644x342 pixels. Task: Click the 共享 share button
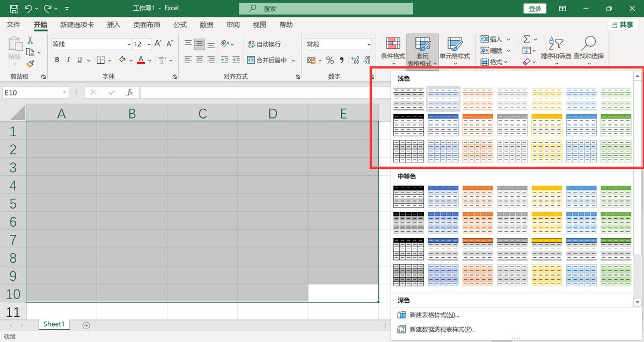tap(623, 25)
